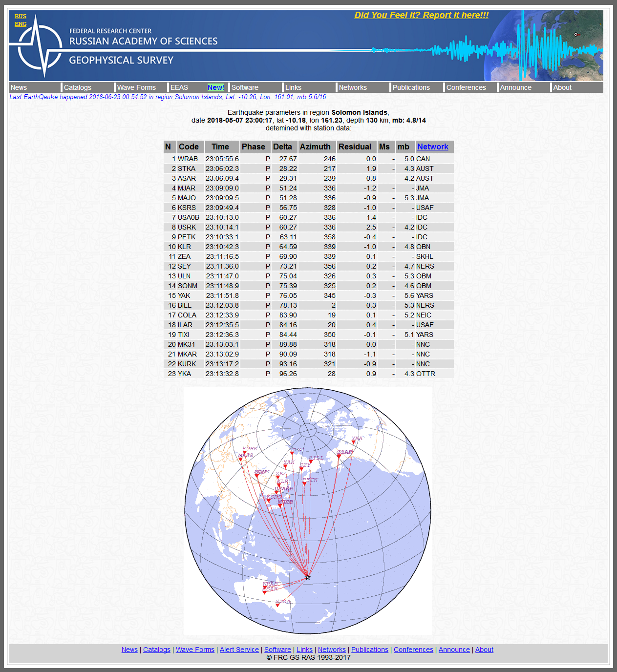617x672 pixels.
Task: Open Conferences link in the footer
Action: pos(413,650)
